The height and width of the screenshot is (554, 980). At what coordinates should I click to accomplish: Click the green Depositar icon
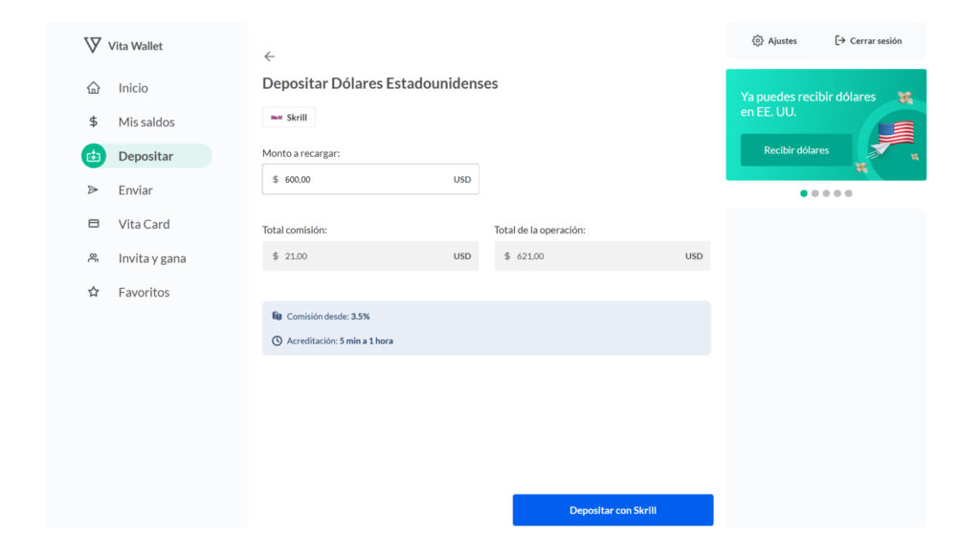coord(94,156)
